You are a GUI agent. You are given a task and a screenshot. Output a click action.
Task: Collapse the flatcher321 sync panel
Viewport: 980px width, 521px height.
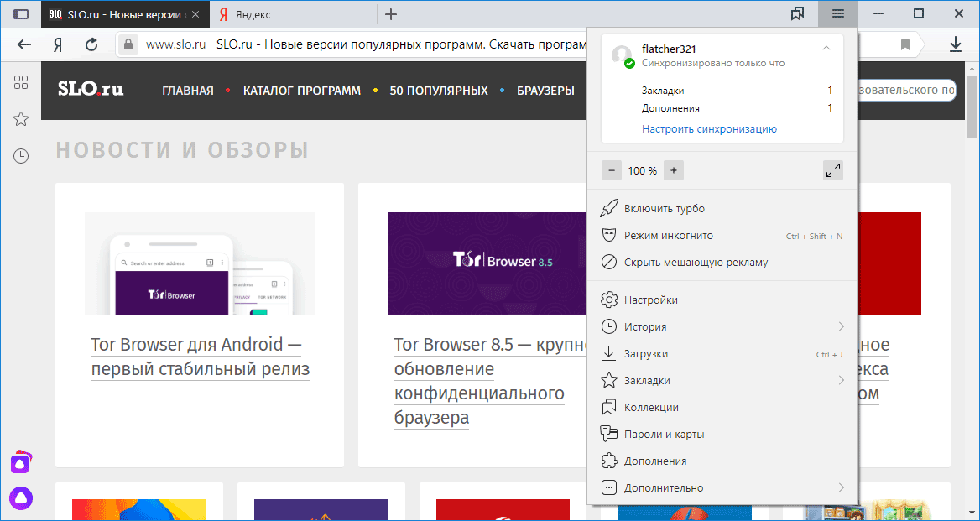tap(826, 49)
